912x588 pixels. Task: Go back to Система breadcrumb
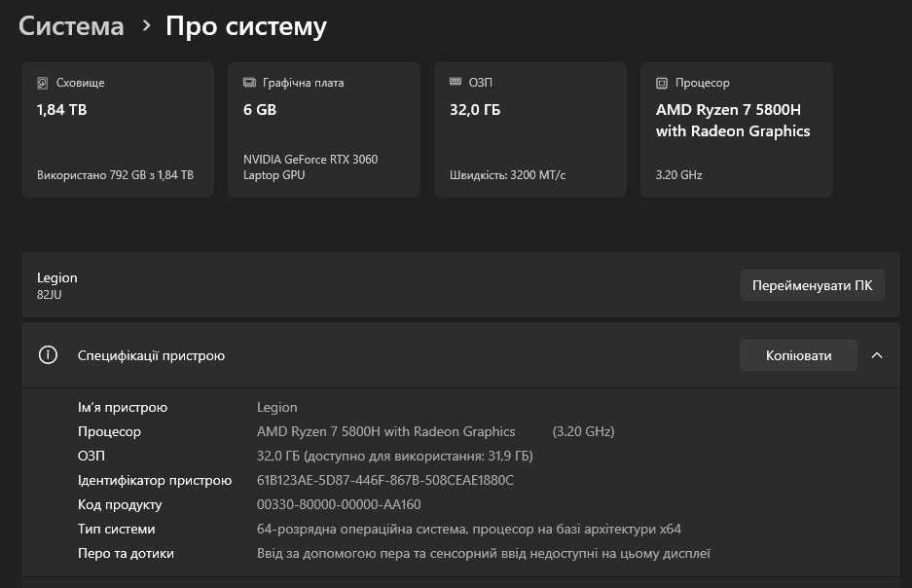tap(71, 26)
